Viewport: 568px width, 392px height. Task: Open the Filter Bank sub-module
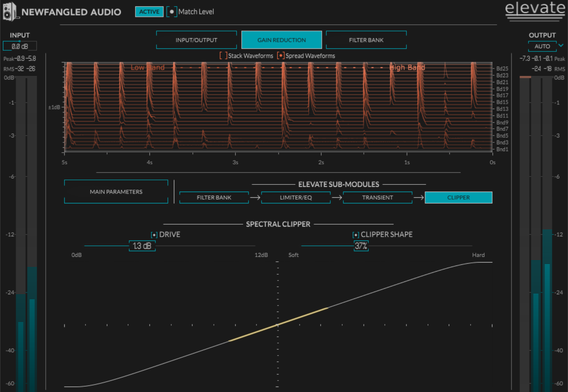(214, 197)
